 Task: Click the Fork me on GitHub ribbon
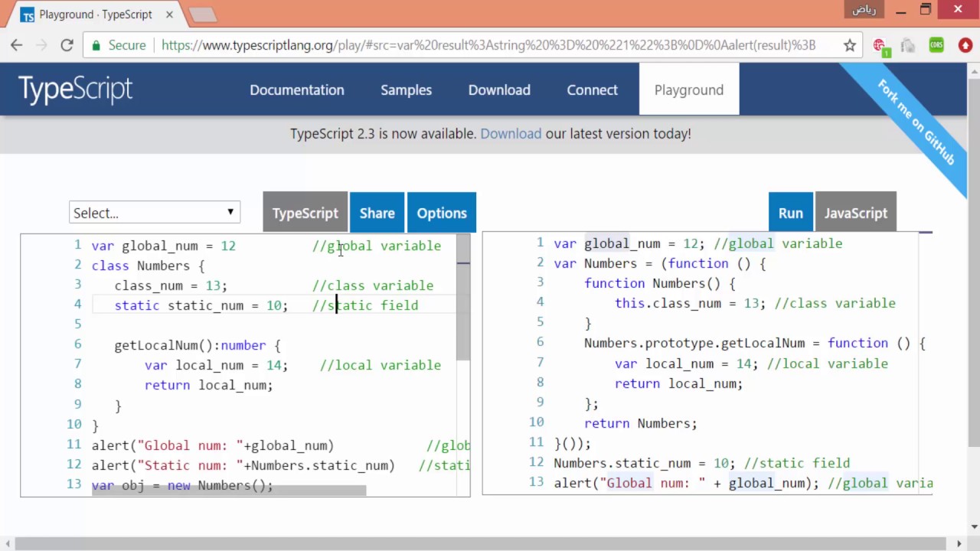coord(916,122)
